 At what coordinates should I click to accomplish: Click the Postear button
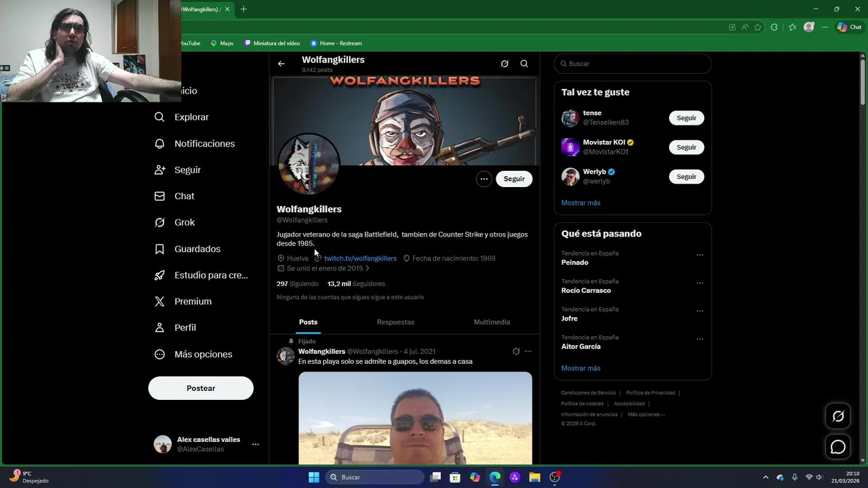[201, 388]
